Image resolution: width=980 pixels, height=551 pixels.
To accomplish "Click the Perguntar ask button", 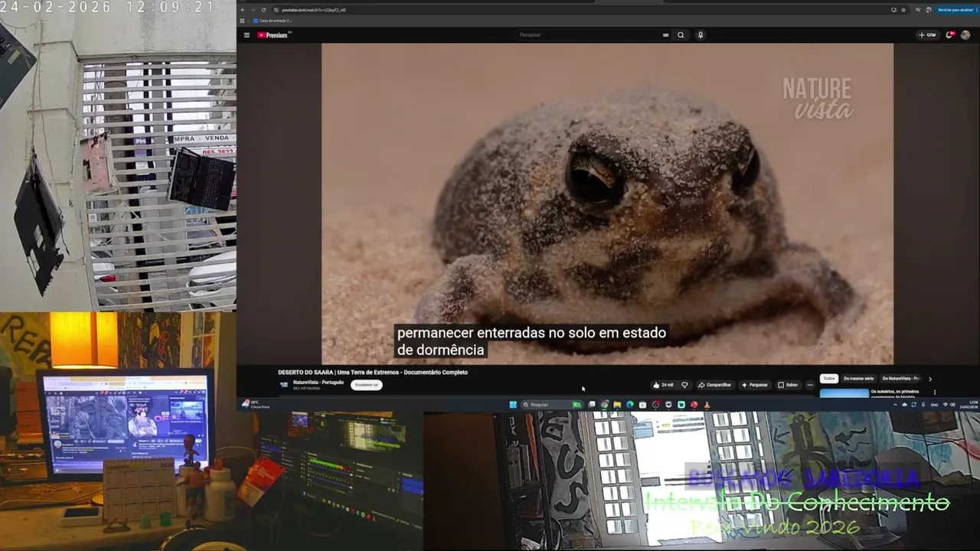I will [x=754, y=385].
